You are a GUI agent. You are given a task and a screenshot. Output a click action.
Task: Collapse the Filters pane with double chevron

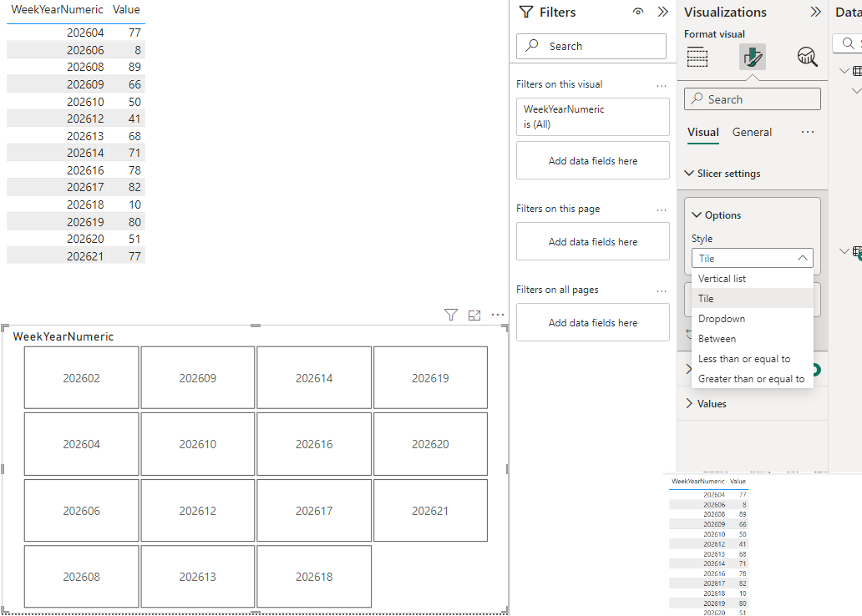pos(663,12)
